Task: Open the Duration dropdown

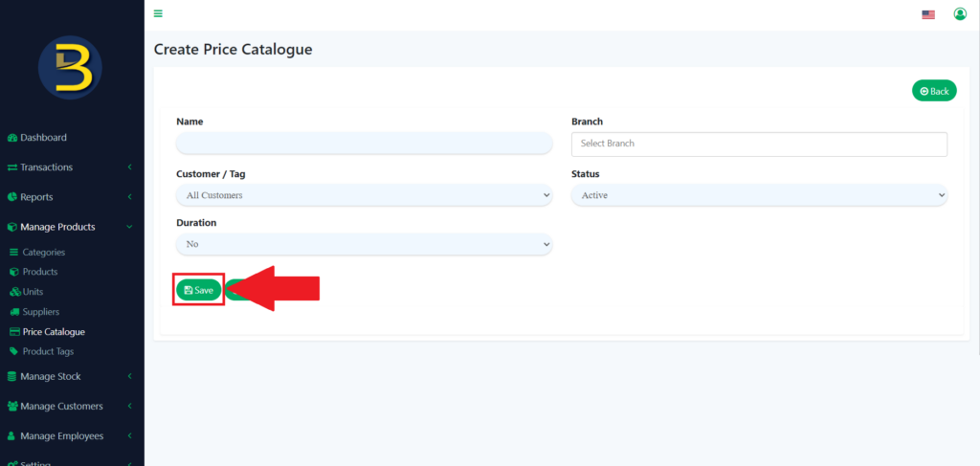Action: click(364, 244)
